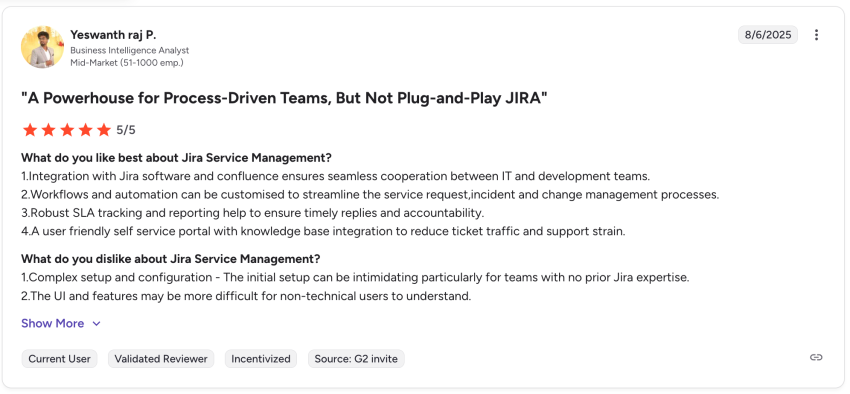Open the three-dot review options menu
The image size is (850, 394).
click(x=816, y=35)
